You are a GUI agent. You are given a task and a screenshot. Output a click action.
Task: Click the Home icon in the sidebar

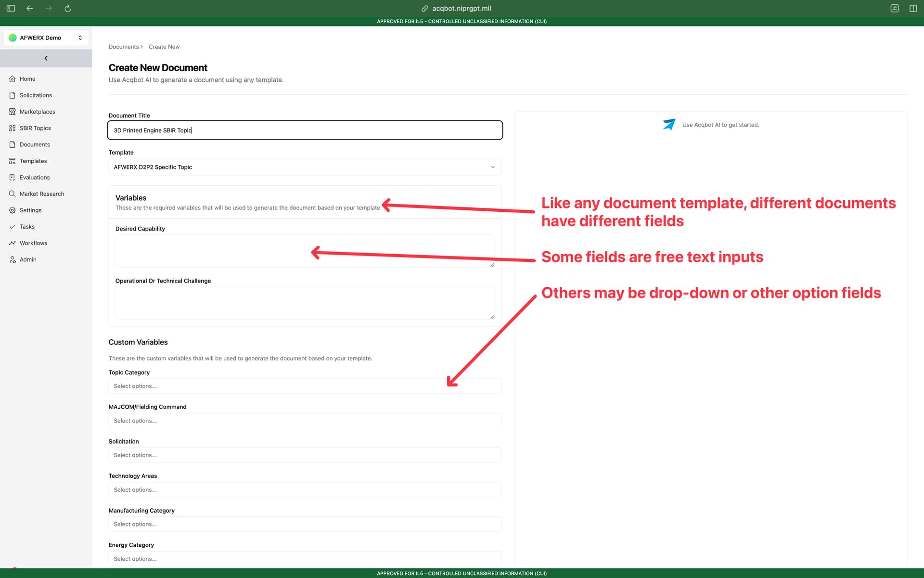(x=13, y=79)
